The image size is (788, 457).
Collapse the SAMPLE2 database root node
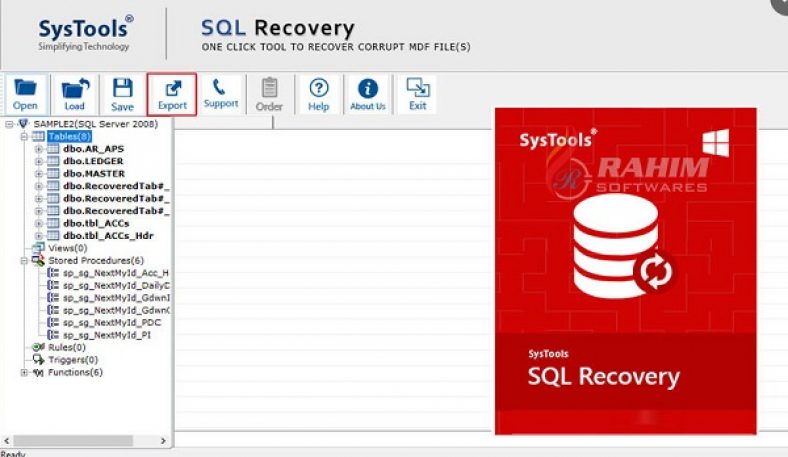click(9, 124)
